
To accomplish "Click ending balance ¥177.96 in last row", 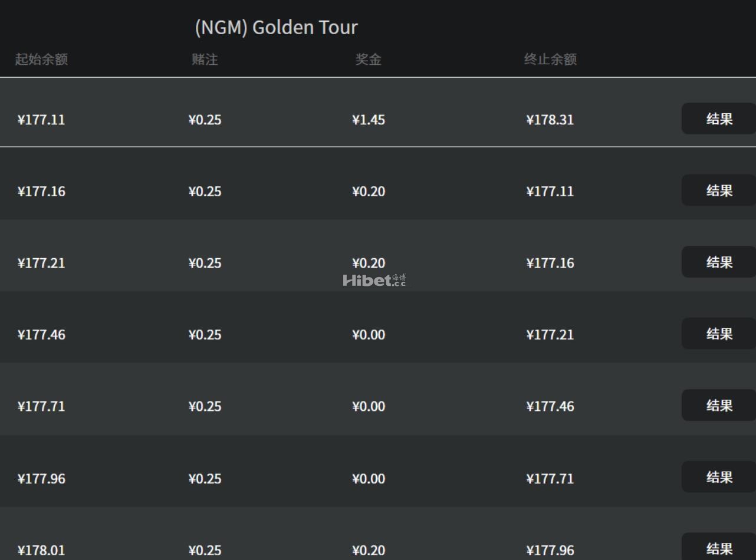I will pos(550,551).
